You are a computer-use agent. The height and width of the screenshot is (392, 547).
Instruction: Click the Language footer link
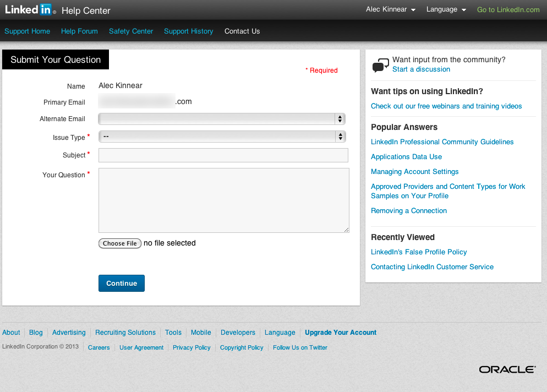point(280,333)
